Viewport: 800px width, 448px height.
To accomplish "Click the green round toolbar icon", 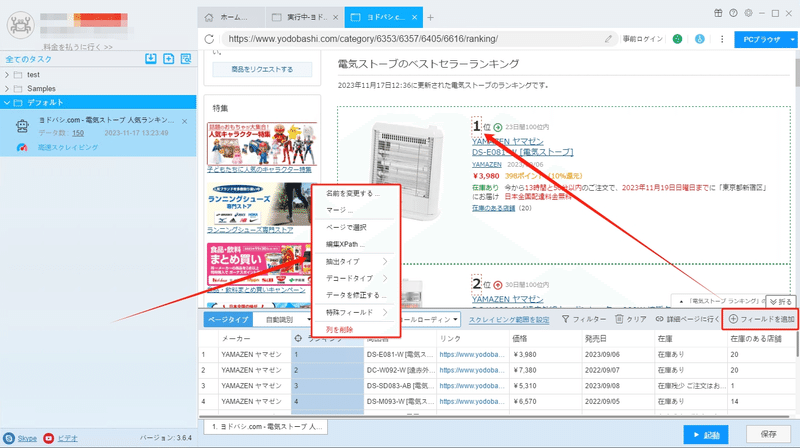I will (x=677, y=39).
